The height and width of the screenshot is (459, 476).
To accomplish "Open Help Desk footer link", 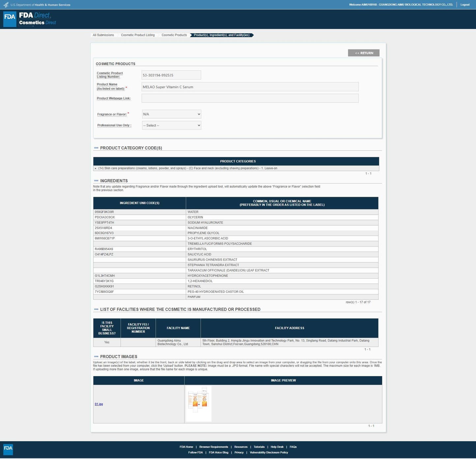I will click(277, 447).
